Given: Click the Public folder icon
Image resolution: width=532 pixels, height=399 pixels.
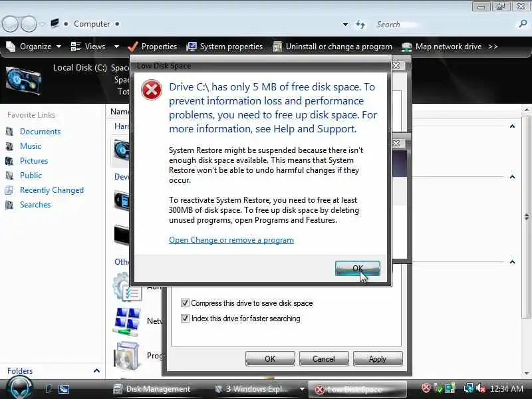Looking at the screenshot, I should click(x=9, y=176).
